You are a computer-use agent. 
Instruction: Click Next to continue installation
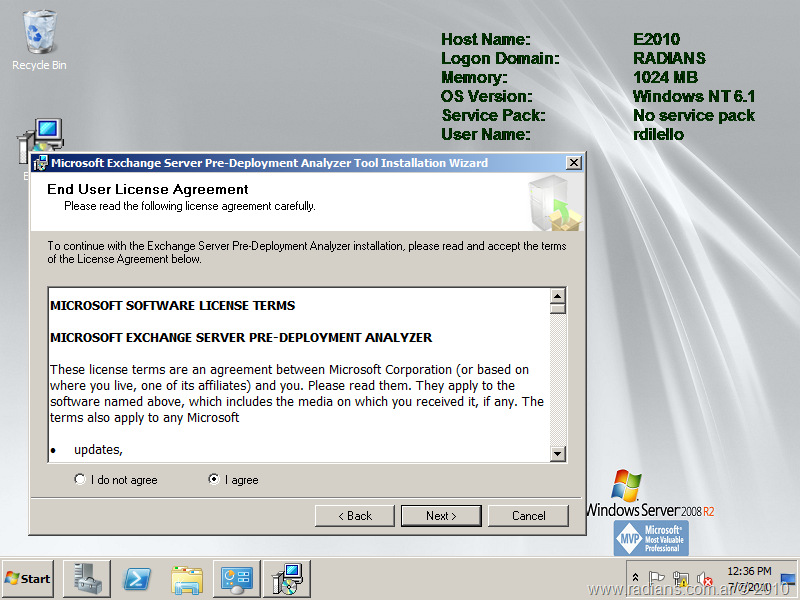(x=441, y=516)
